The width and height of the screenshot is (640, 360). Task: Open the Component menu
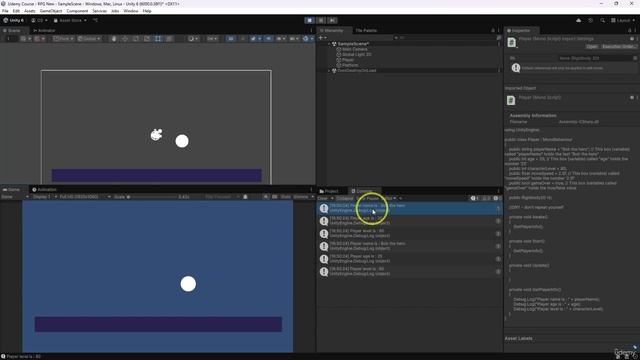point(77,11)
